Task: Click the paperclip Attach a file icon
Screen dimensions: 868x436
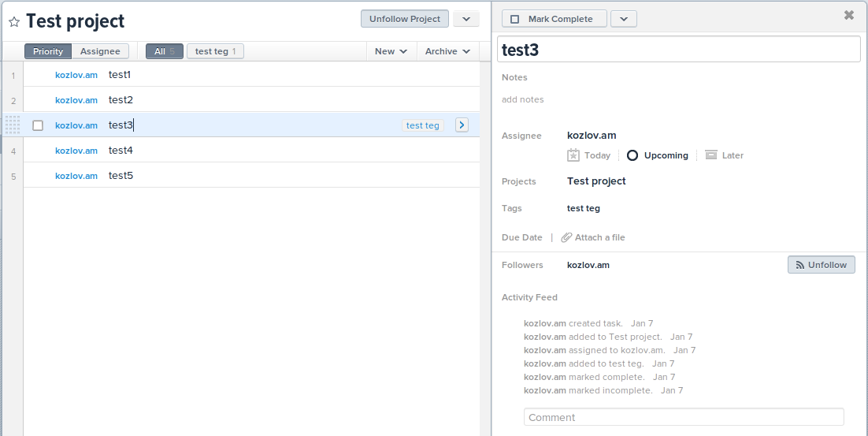Action: tap(566, 237)
